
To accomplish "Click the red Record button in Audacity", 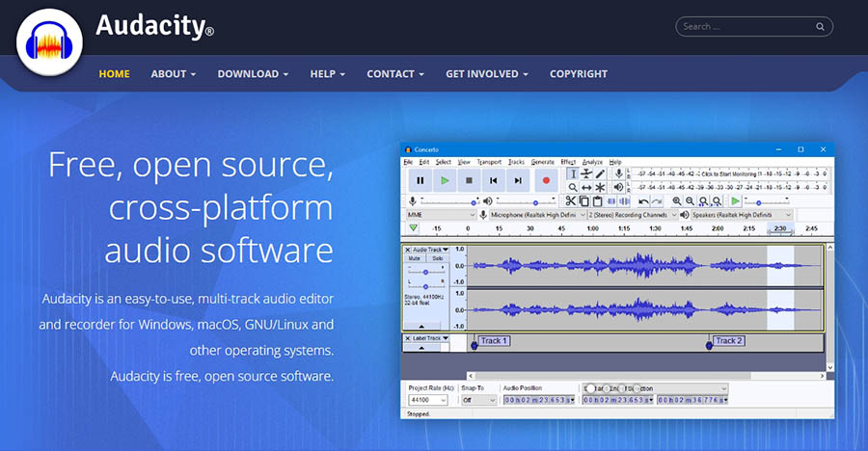I will click(x=546, y=180).
